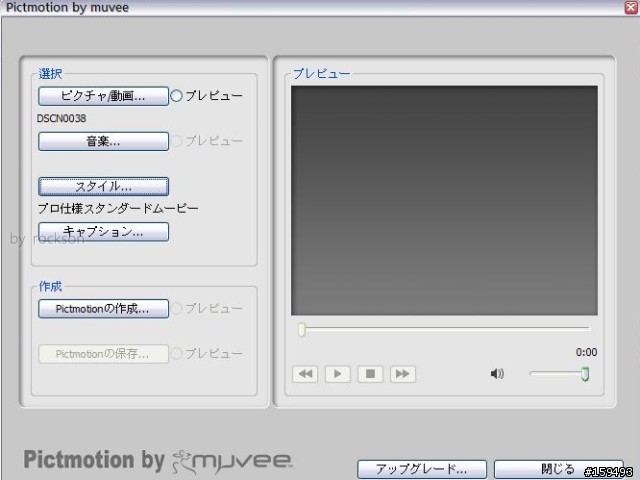Open the スタイル... style chooser
640x480 pixels.
pyautogui.click(x=103, y=187)
